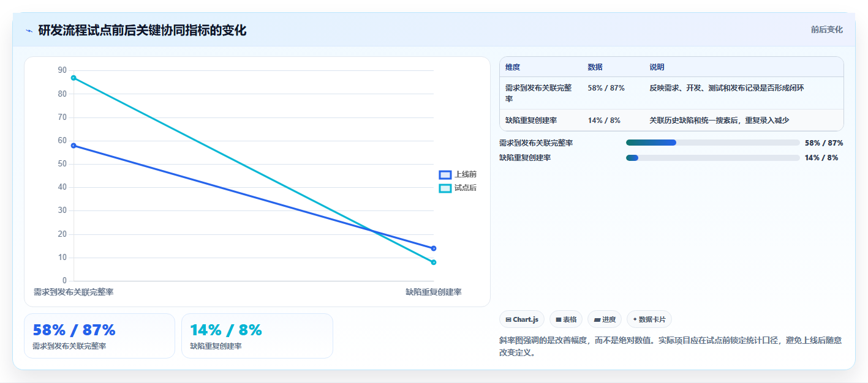Viewport: 868px width, 383px height.
Task: Click the 试点后 data point at 8
Action: coord(434,262)
